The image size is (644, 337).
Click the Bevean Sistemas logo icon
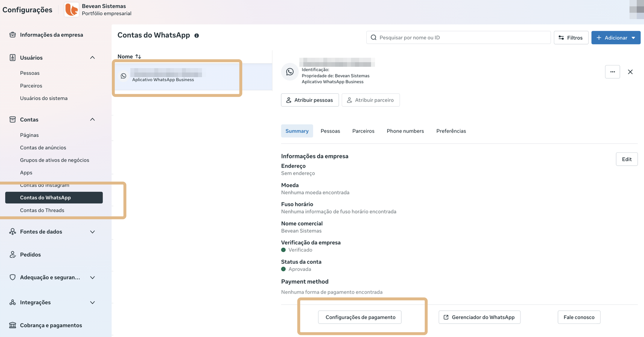point(72,10)
